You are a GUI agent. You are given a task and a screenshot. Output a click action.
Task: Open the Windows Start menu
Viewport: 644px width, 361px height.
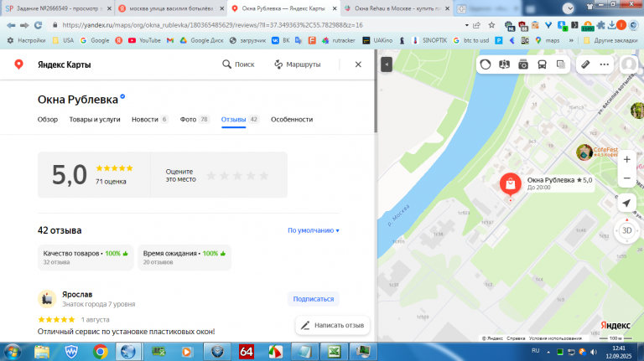[x=13, y=352]
